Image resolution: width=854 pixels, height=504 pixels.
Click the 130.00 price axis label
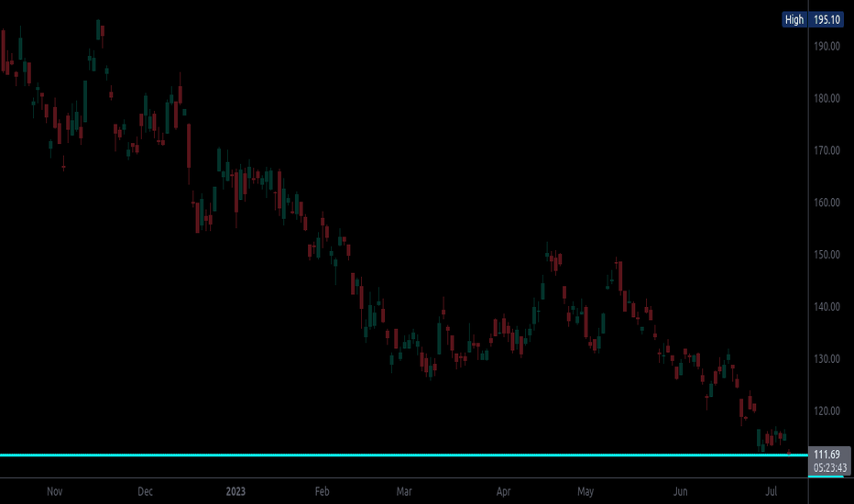click(x=827, y=359)
